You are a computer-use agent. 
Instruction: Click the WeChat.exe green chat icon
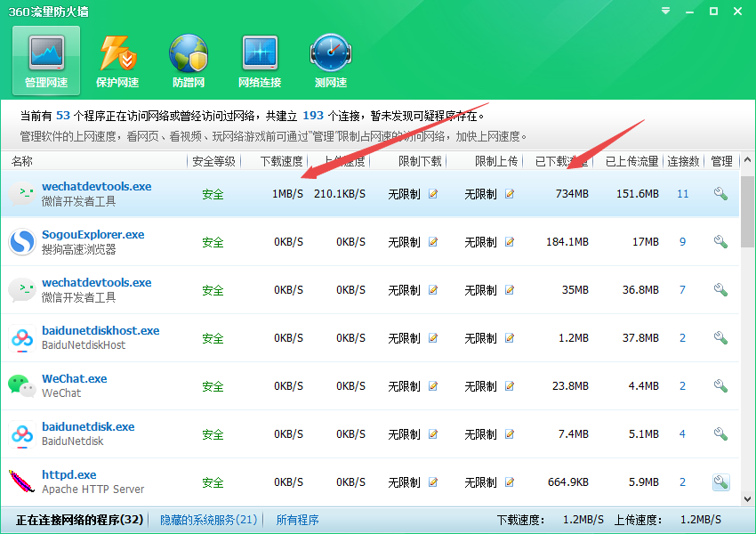22,386
